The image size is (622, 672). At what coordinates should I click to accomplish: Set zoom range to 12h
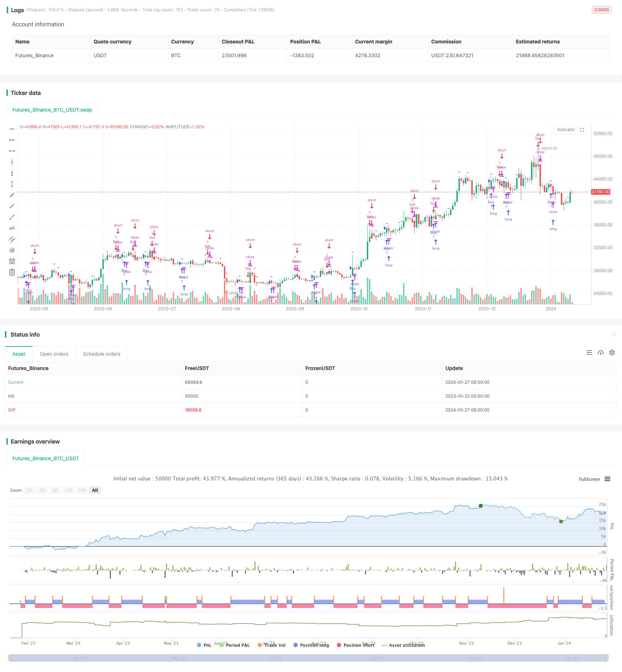click(69, 490)
